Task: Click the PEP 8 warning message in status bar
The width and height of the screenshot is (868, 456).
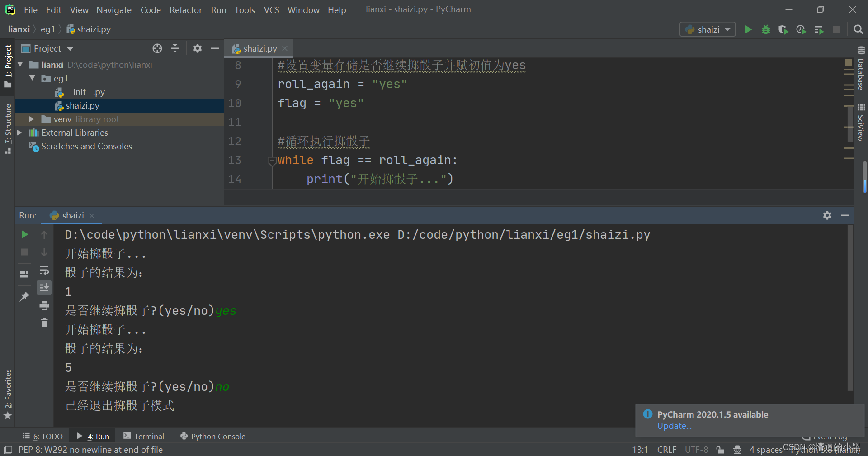Action: [90, 450]
